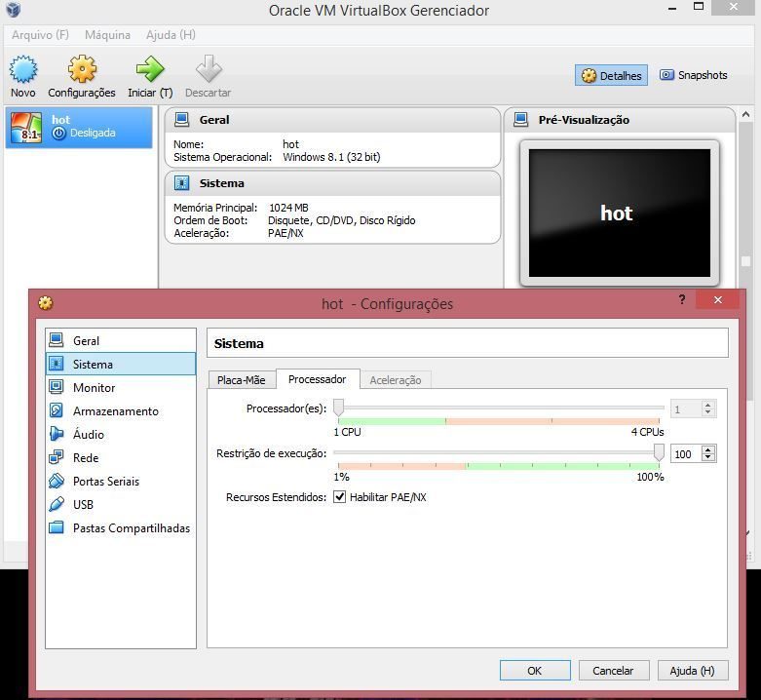
Task: Click the details pane scroll up arrow
Action: [x=745, y=115]
